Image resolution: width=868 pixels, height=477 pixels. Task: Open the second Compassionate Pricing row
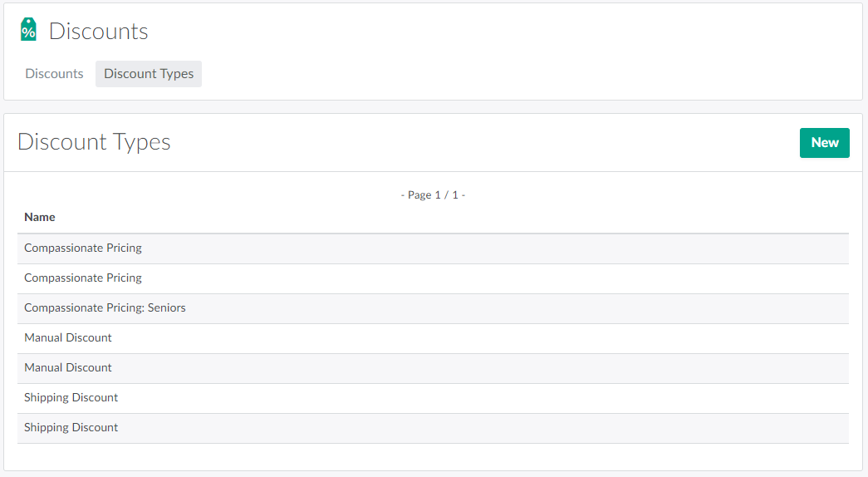tap(83, 278)
